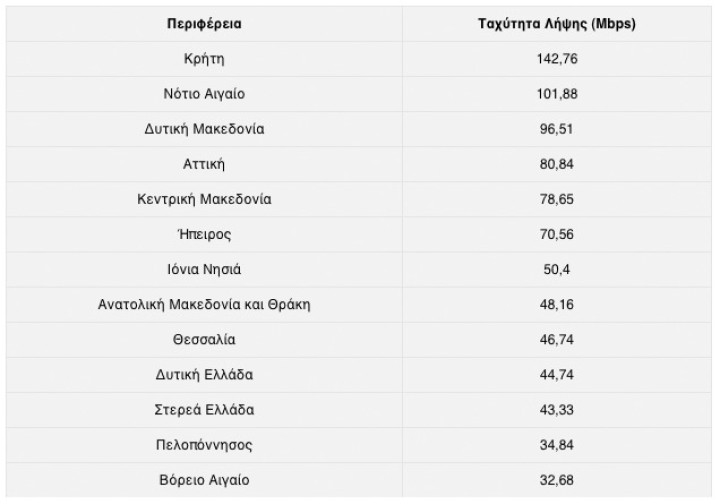Select the Ιόνια Νησιά cell
The height and width of the screenshot is (504, 720).
point(204,269)
